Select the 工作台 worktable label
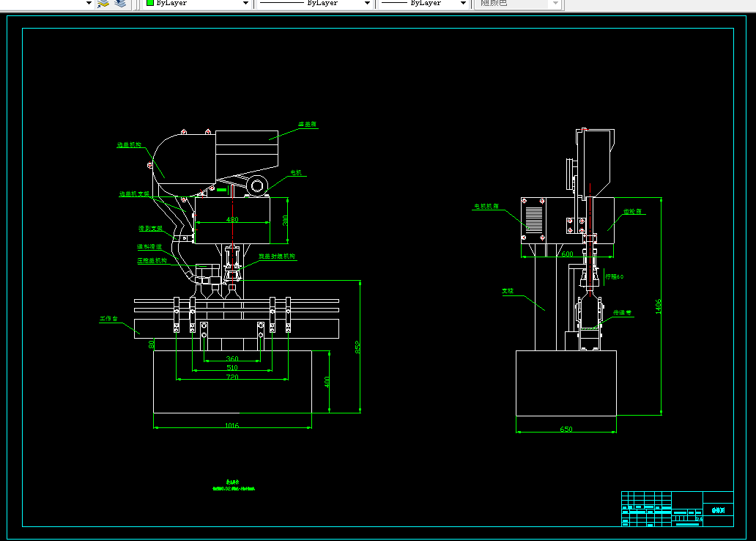This screenshot has height=541, width=756. pyautogui.click(x=108, y=319)
